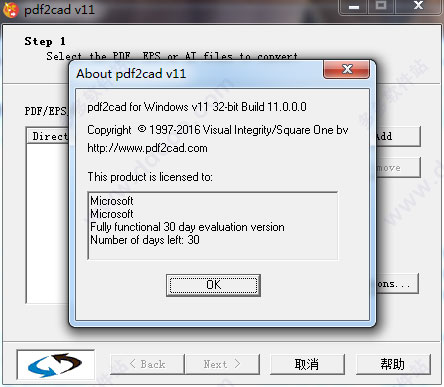Click the Step 1 heading
Image resolution: width=444 pixels, height=387 pixels.
pos(45,41)
